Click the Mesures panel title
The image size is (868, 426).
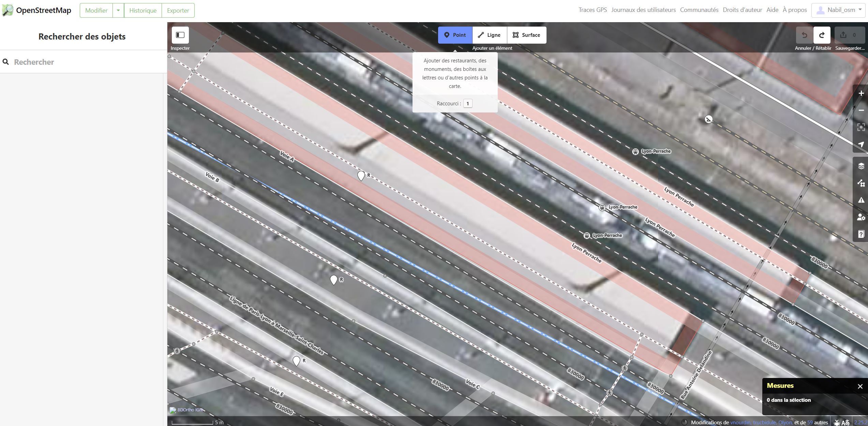[x=780, y=386]
